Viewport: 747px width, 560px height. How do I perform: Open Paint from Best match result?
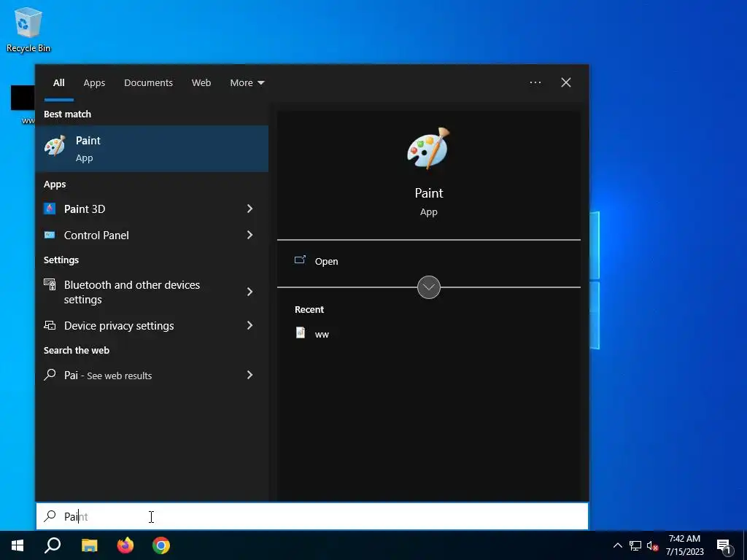point(152,149)
